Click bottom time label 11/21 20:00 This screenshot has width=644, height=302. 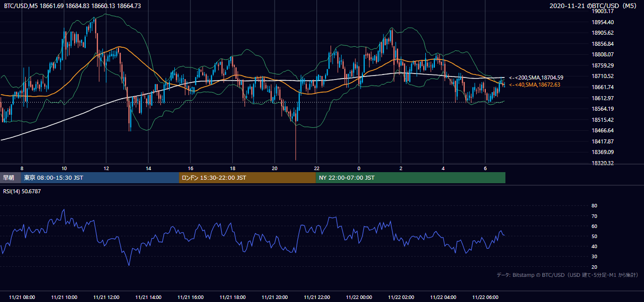click(x=275, y=297)
